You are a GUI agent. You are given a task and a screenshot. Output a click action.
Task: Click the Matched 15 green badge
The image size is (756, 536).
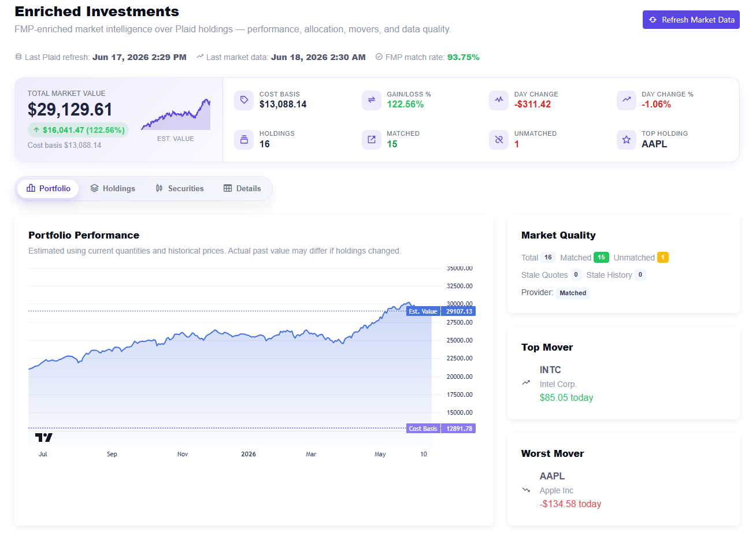pos(601,258)
